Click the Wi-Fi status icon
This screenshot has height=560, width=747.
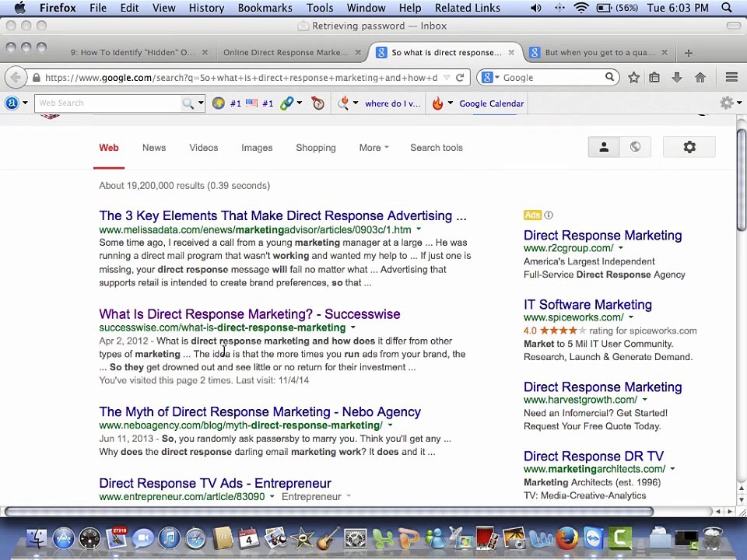[x=581, y=8]
